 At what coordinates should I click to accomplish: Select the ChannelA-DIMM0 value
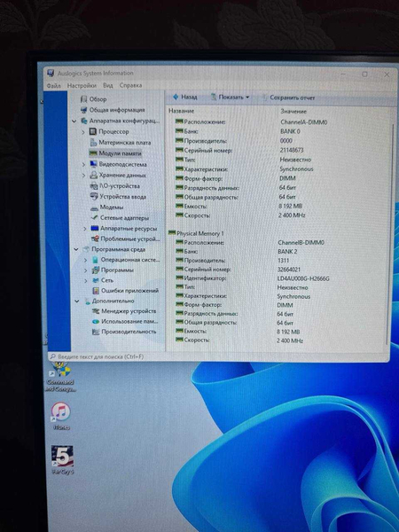tap(303, 122)
